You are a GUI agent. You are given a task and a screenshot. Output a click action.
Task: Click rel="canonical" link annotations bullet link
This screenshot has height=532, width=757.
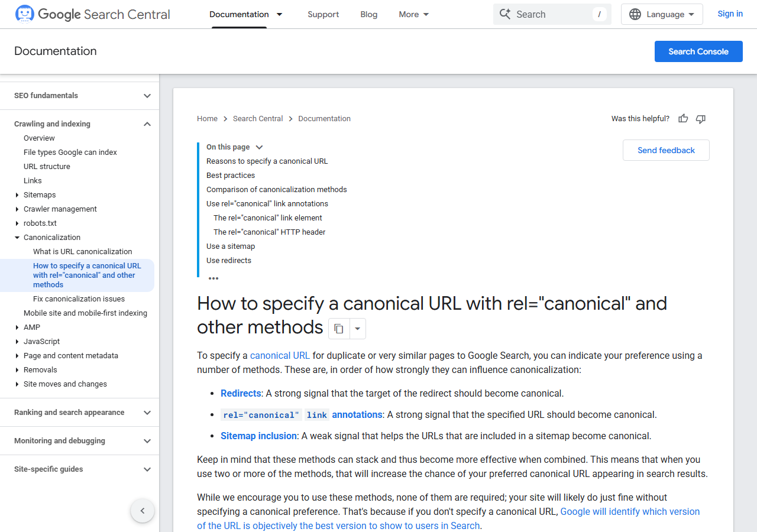pyautogui.click(x=302, y=415)
